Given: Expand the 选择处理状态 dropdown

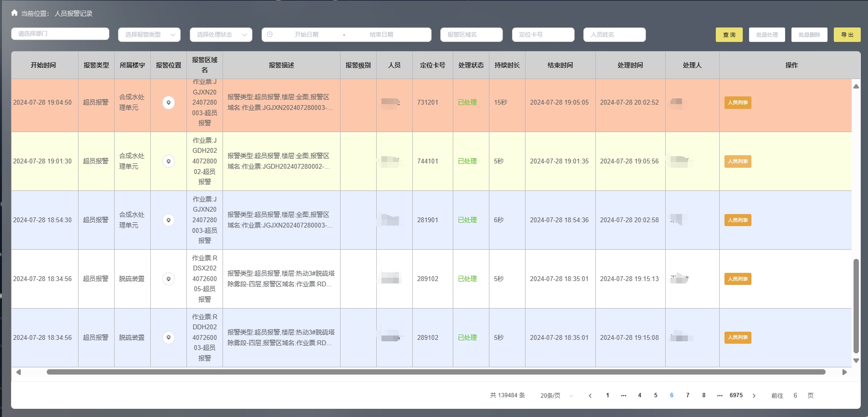Looking at the screenshot, I should (221, 35).
